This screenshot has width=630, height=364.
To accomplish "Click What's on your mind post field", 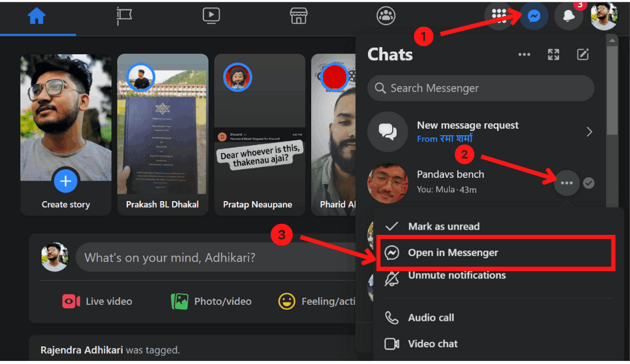I will pyautogui.click(x=216, y=258).
